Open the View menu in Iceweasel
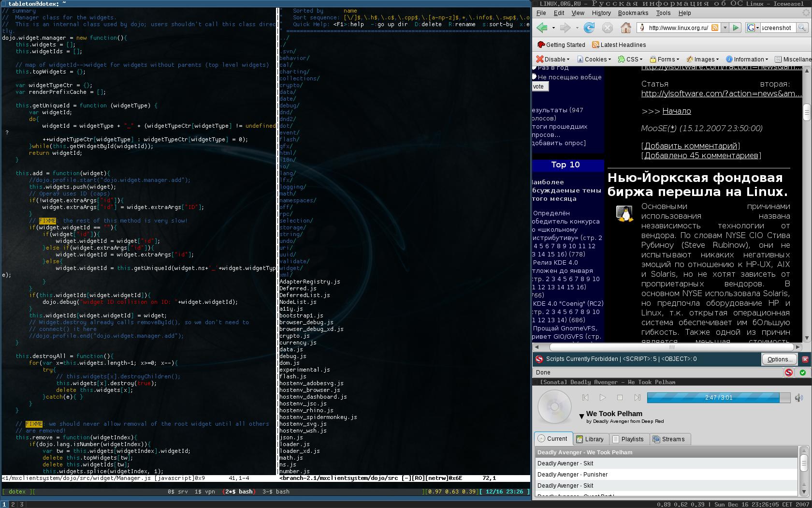Image resolution: width=812 pixels, height=508 pixels. 578,13
